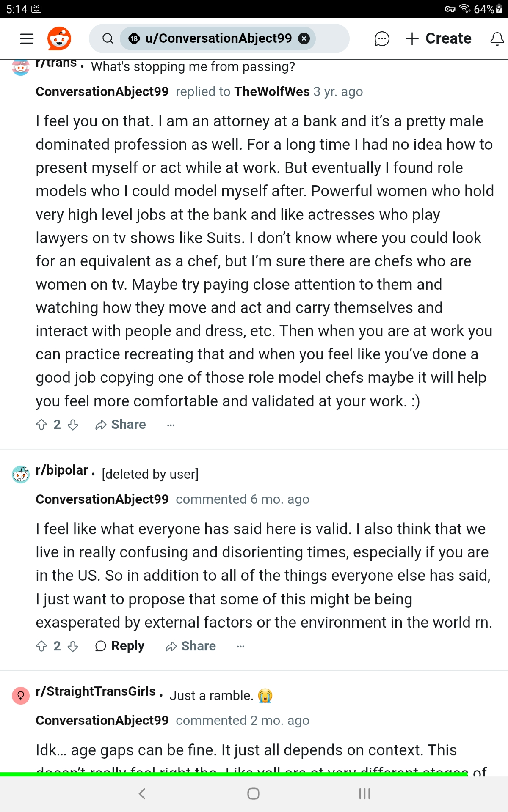
Task: Open TheWolfWes user profile link
Action: tap(272, 91)
